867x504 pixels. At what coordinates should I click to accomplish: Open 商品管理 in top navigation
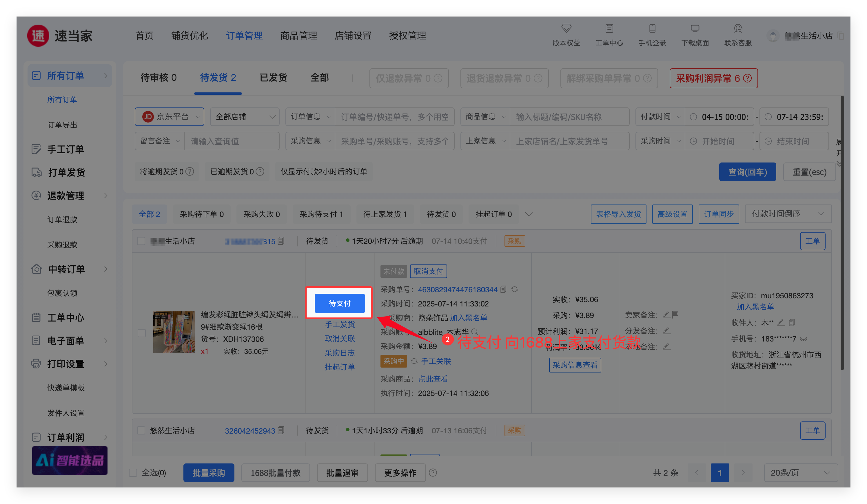click(x=298, y=36)
